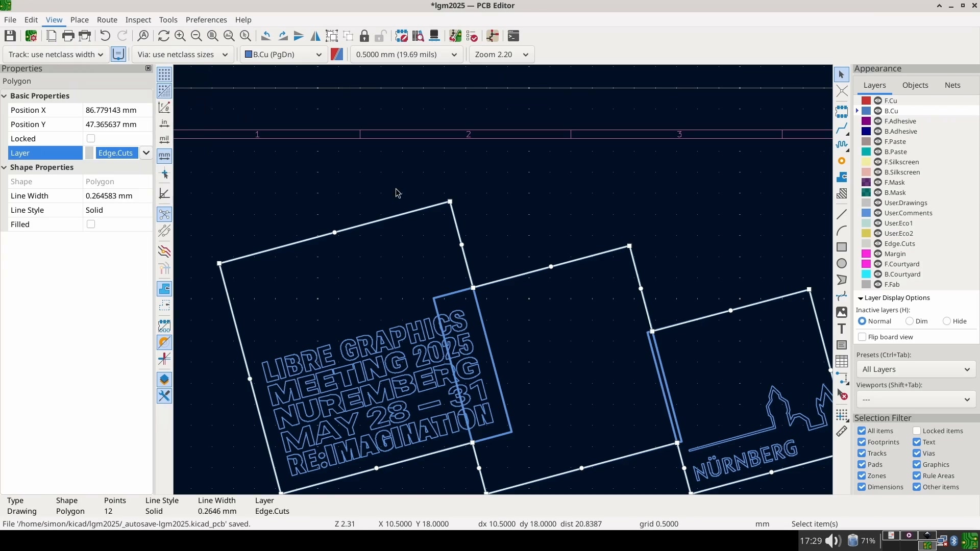This screenshot has width=980, height=551.
Task: Select the Add text tool
Action: (842, 329)
